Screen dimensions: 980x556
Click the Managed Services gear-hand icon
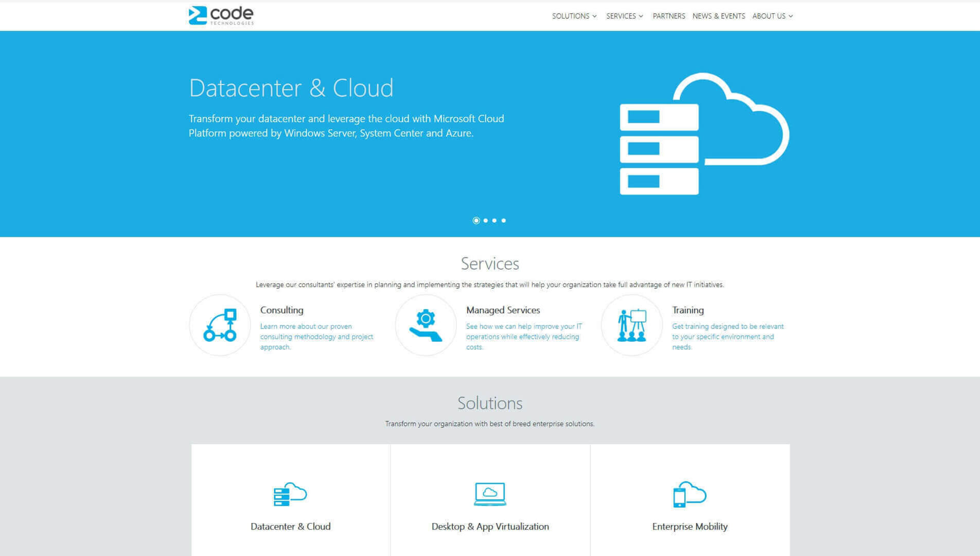coord(425,325)
